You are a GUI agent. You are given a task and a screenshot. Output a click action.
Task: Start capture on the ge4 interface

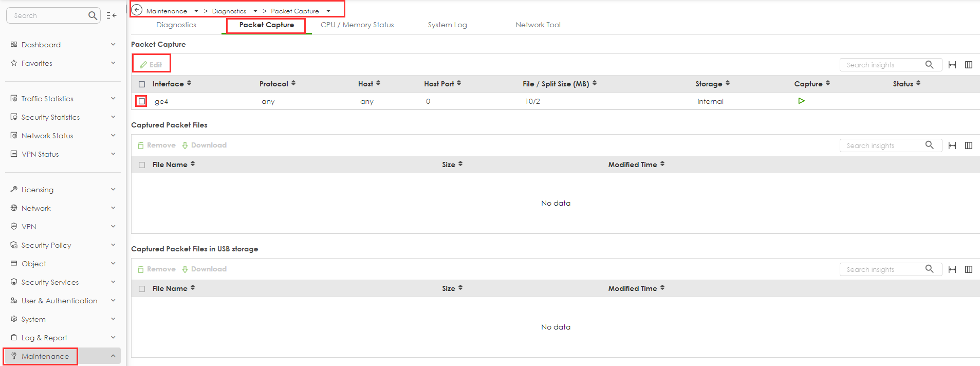801,101
